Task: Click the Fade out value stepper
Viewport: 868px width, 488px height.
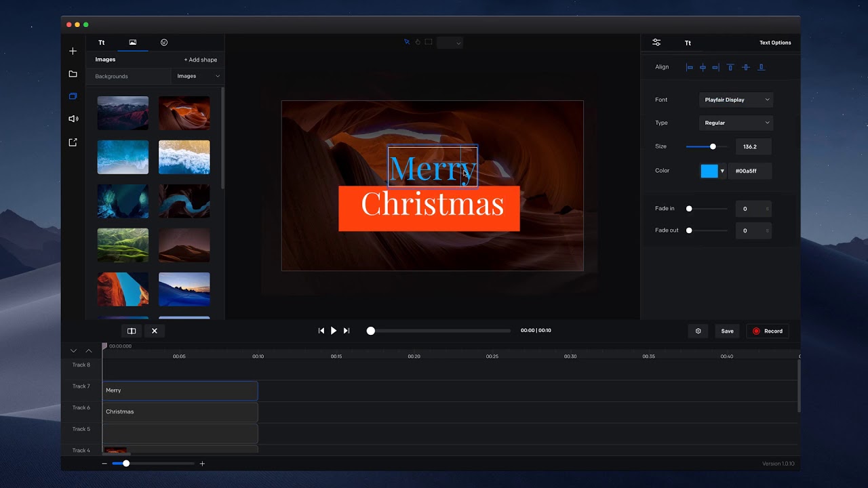Action: coord(753,230)
